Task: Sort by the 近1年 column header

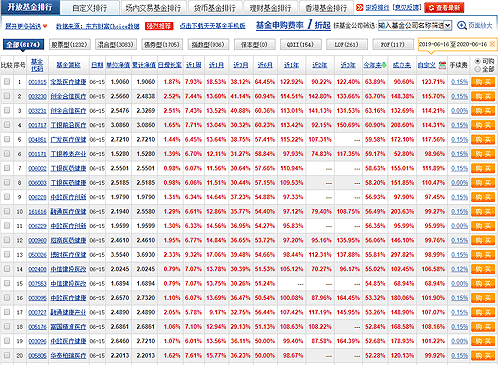Action: click(x=291, y=65)
